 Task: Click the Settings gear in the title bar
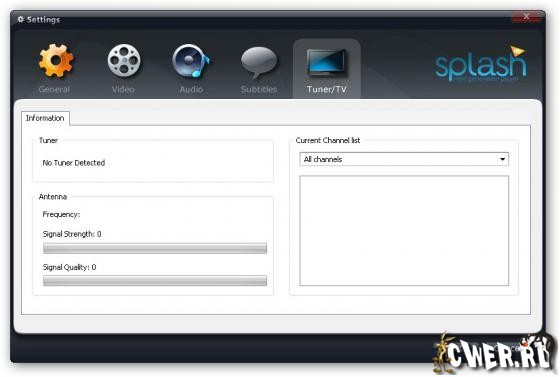pos(21,19)
